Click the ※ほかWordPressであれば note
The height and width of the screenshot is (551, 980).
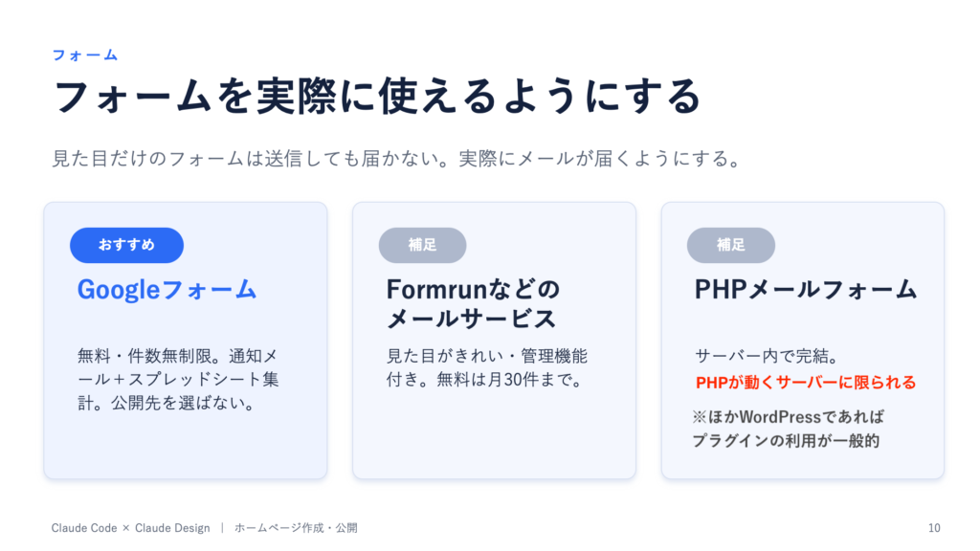[x=789, y=417]
